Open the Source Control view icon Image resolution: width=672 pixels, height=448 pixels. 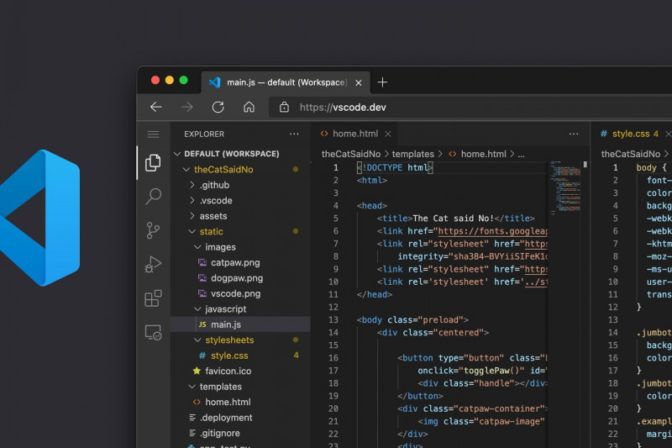coord(153,230)
